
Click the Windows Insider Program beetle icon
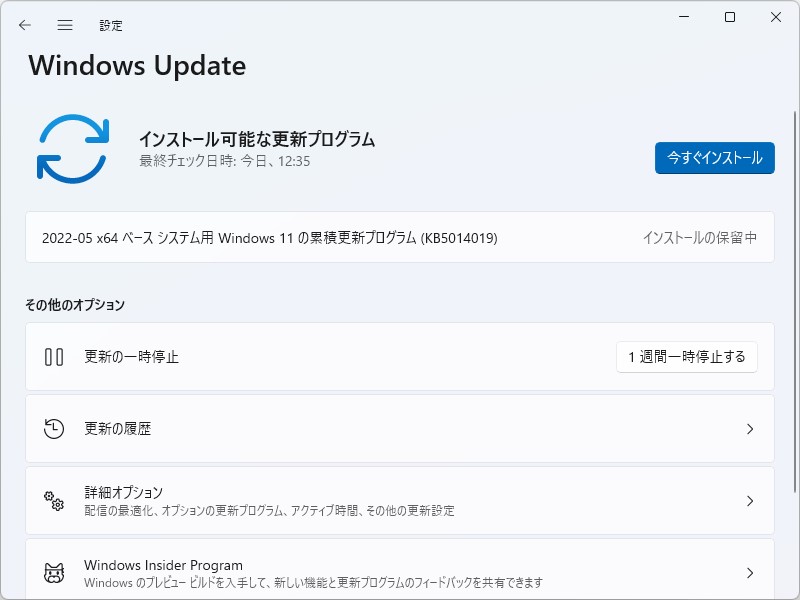(54, 572)
